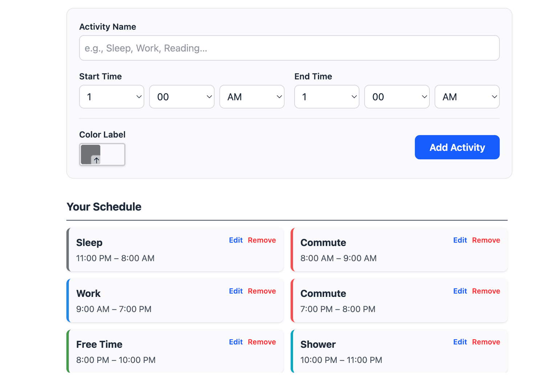Open the Start Time minutes dropdown
This screenshot has width=557, height=392.
182,97
